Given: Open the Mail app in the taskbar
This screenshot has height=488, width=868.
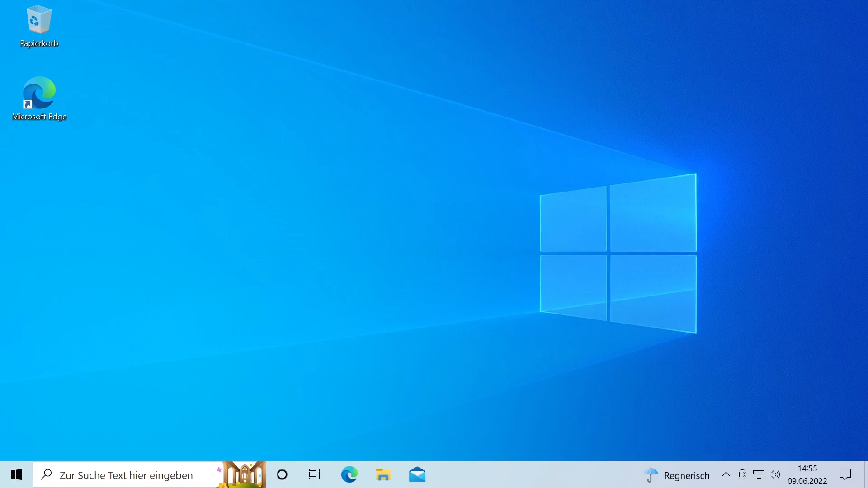Looking at the screenshot, I should pyautogui.click(x=417, y=474).
